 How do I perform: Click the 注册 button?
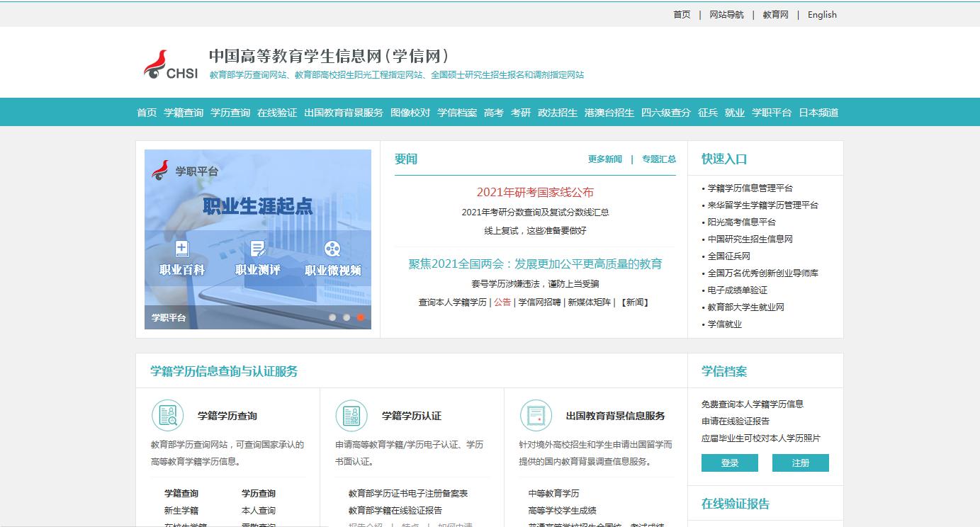coord(801,463)
